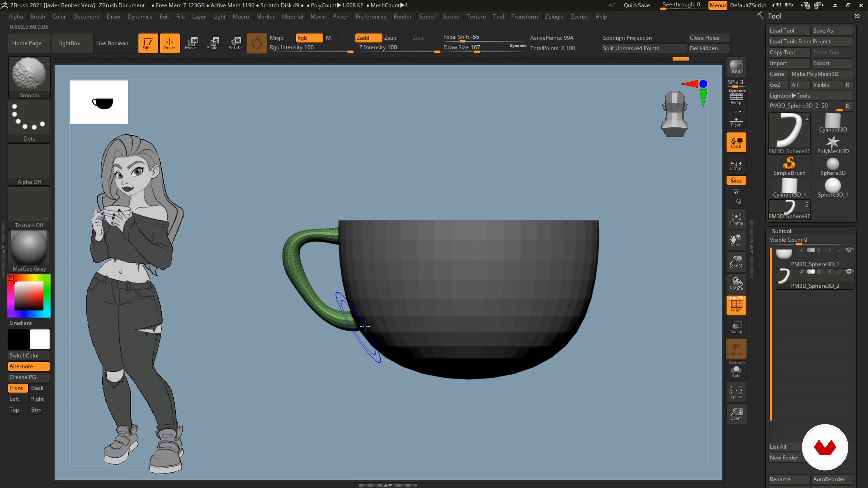Hide the PM3D_Sphere3D_1 subtool eye

(x=849, y=250)
